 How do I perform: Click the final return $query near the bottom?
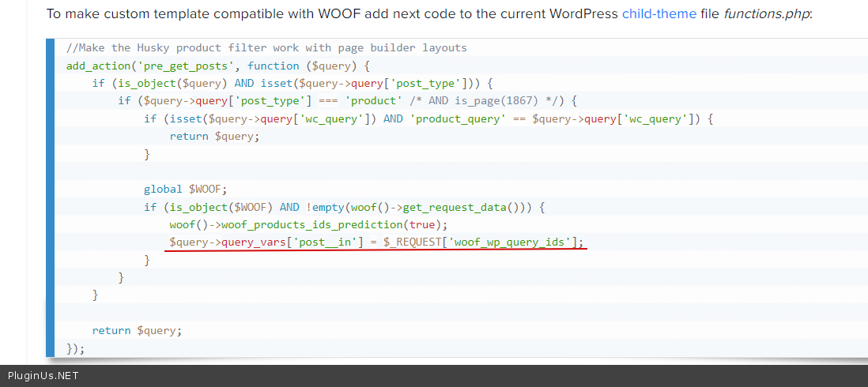click(x=137, y=330)
